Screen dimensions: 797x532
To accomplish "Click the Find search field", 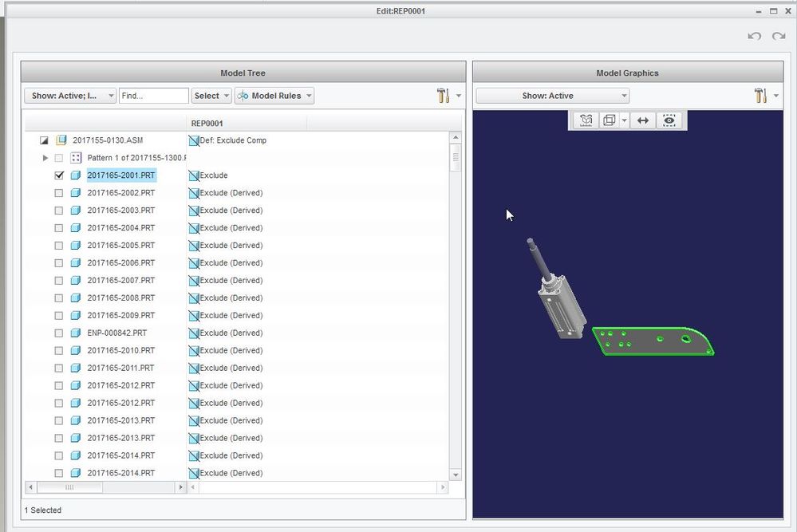I will coord(153,96).
